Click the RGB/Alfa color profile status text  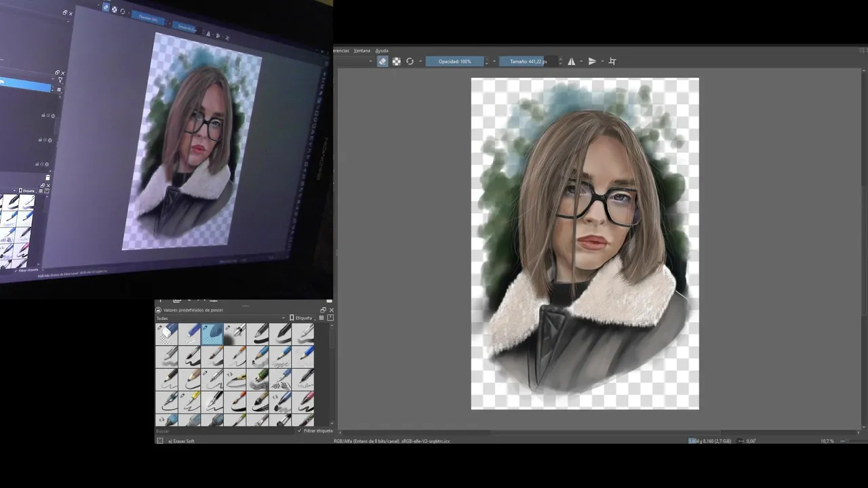392,441
